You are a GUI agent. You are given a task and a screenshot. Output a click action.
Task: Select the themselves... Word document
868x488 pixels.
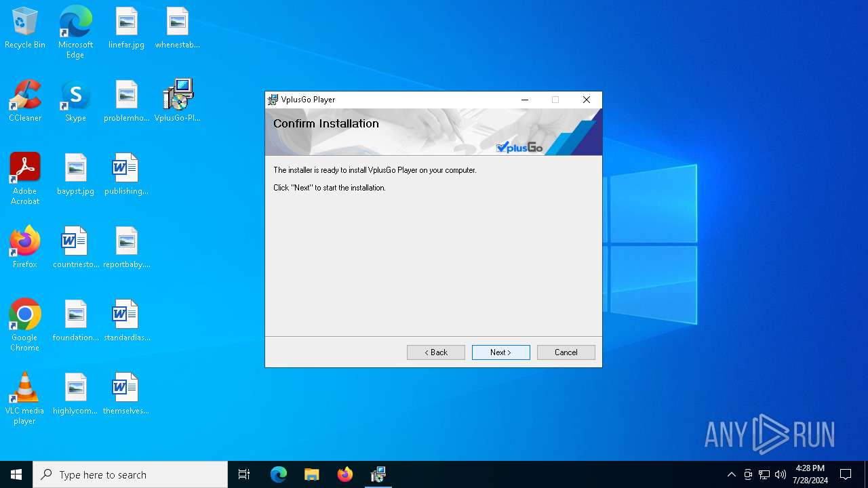pos(126,394)
